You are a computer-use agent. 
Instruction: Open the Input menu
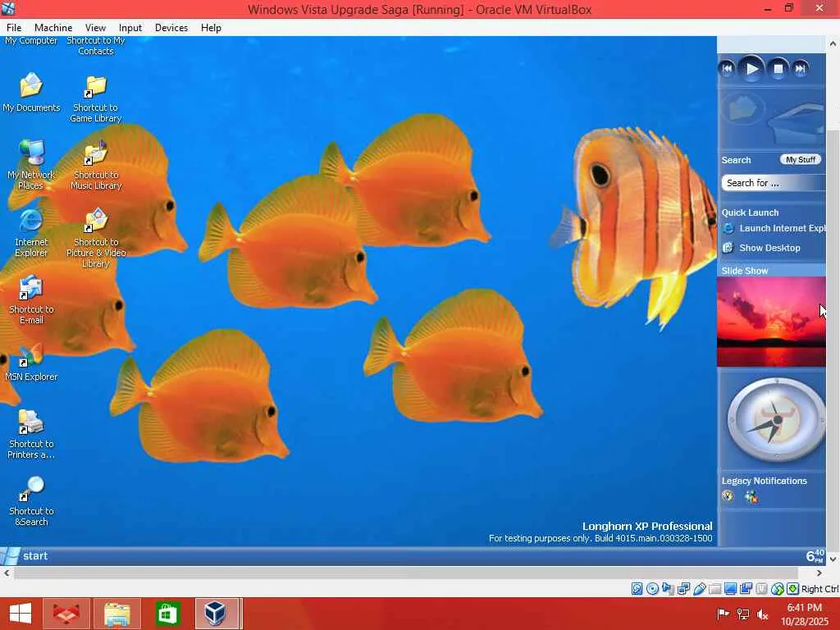click(130, 28)
